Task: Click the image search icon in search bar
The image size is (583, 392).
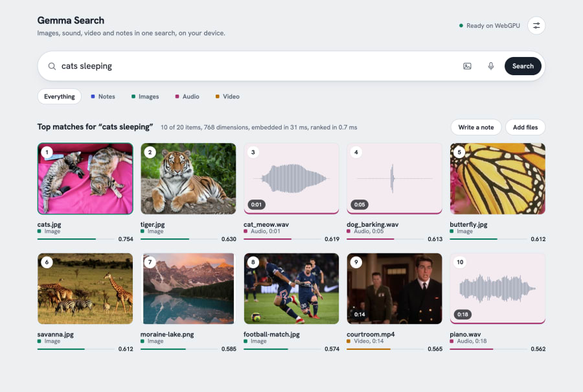Action: 467,66
